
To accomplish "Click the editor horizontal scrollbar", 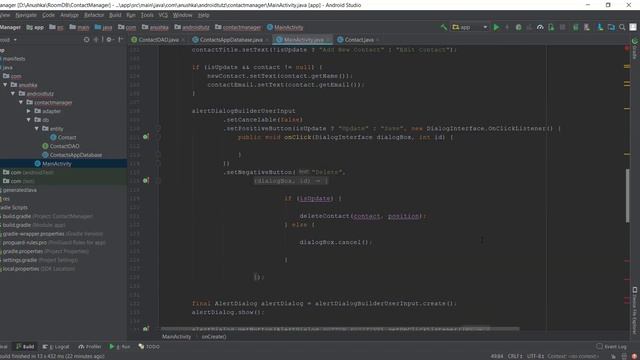I will 340,329.
